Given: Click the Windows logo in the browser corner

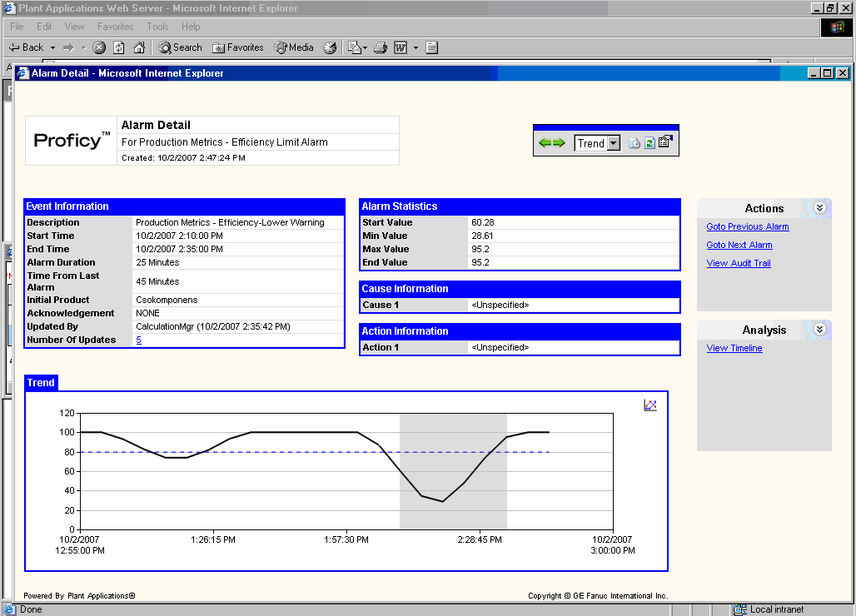Looking at the screenshot, I should 837,27.
